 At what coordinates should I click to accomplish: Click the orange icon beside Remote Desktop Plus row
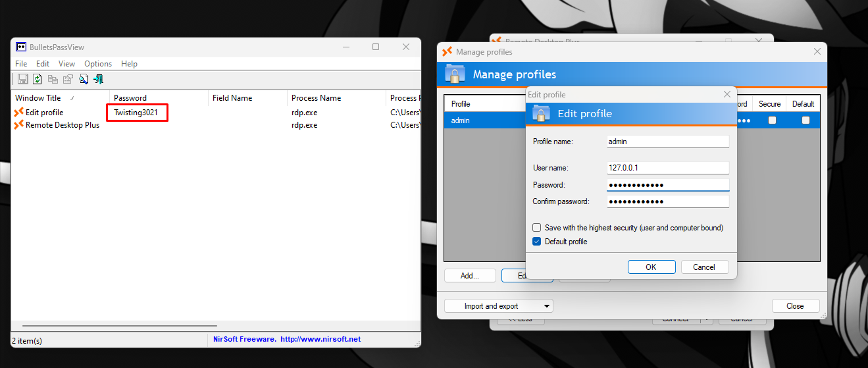coord(18,124)
